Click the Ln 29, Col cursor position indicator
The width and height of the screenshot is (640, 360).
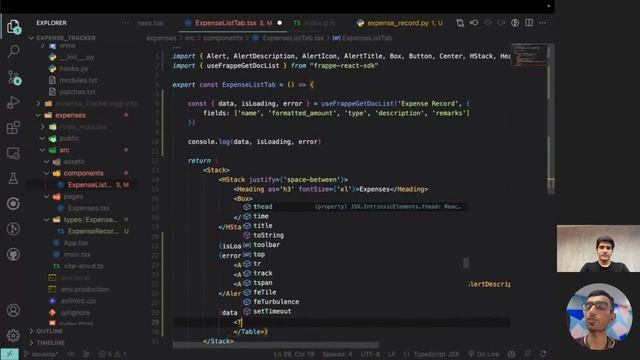click(294, 354)
